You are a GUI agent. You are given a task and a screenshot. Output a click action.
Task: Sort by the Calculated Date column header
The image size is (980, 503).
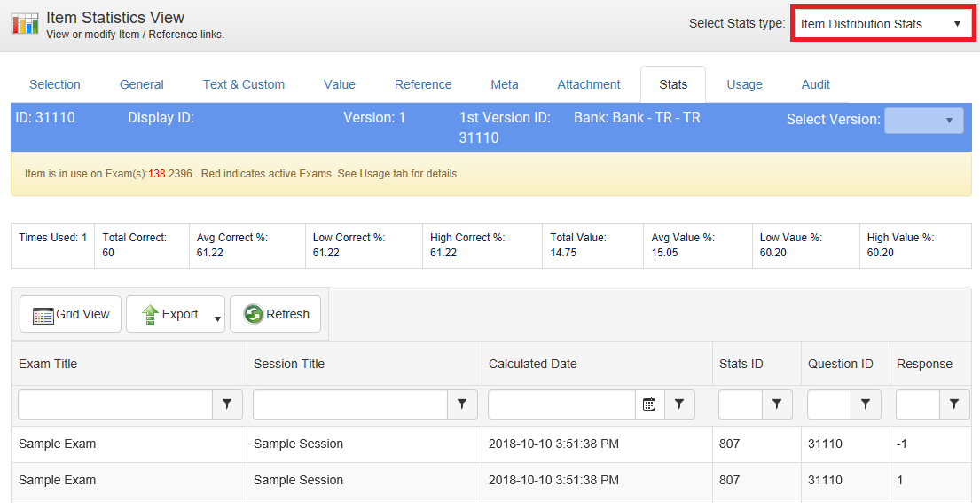[x=533, y=364]
